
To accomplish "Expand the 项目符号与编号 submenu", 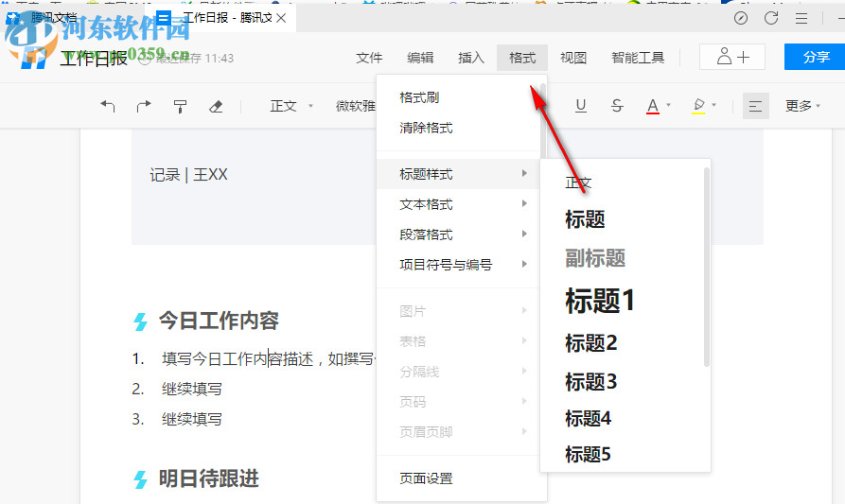I will [x=458, y=265].
